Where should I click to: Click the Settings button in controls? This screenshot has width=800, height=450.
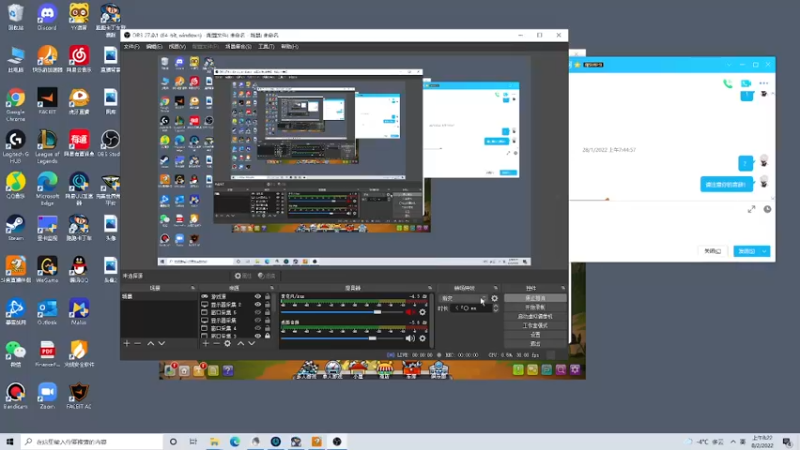[x=535, y=335]
